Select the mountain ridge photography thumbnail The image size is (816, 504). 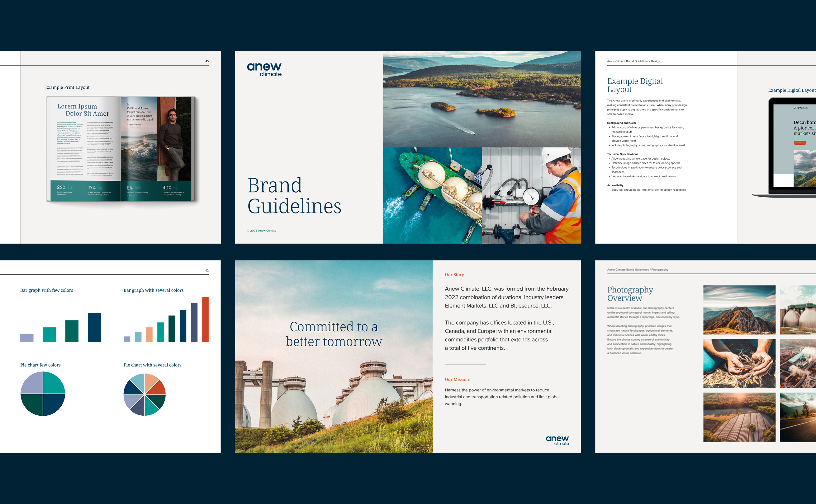pyautogui.click(x=739, y=310)
